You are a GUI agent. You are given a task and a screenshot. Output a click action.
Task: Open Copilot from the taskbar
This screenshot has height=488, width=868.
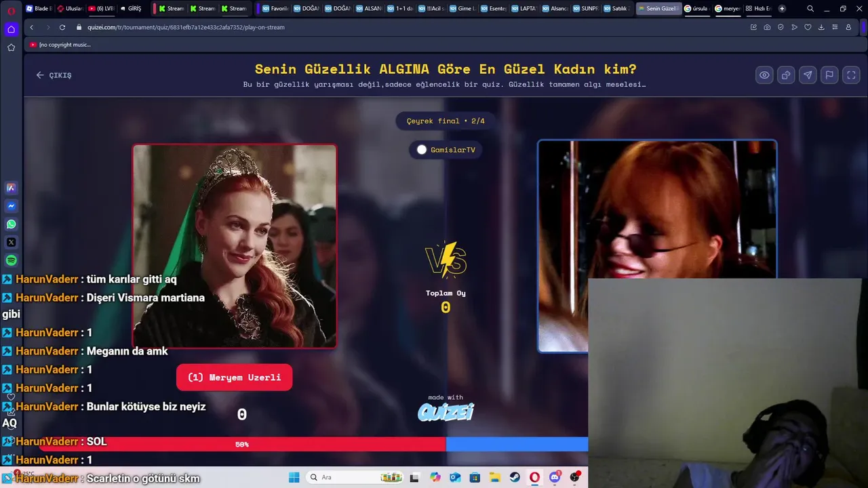point(435,477)
